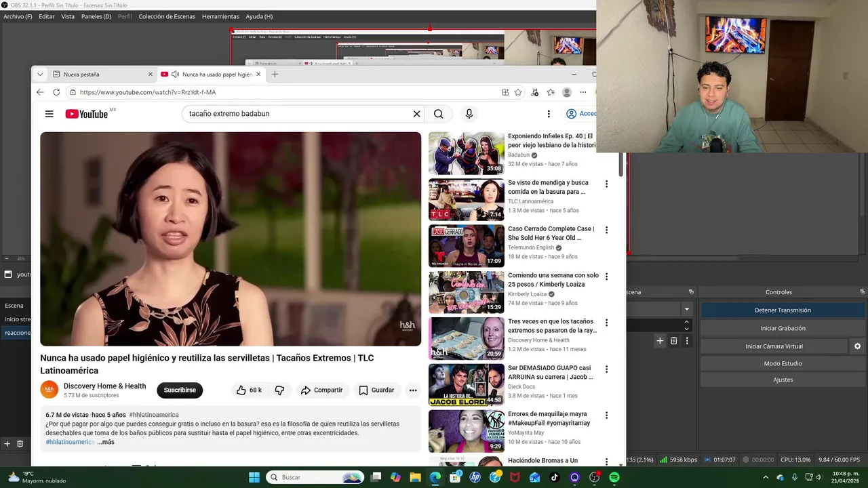This screenshot has height=488, width=868.
Task: Like the video with thumbs-up 68 k
Action: 248,390
